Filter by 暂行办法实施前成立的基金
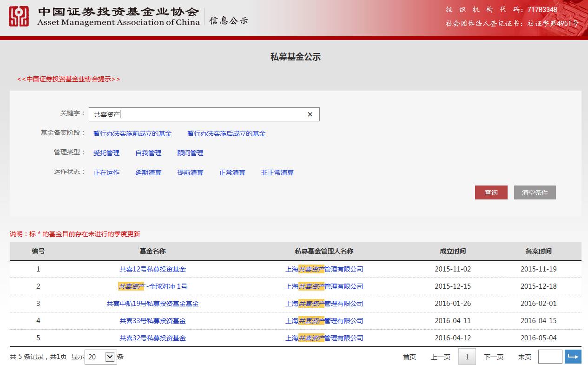588x371 pixels. [x=132, y=133]
